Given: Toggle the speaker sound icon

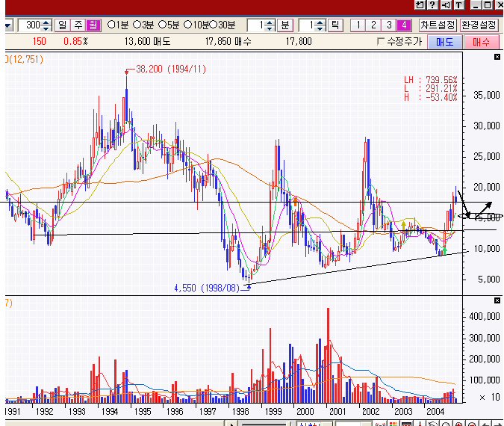Looking at the screenshot, I should (446, 4).
